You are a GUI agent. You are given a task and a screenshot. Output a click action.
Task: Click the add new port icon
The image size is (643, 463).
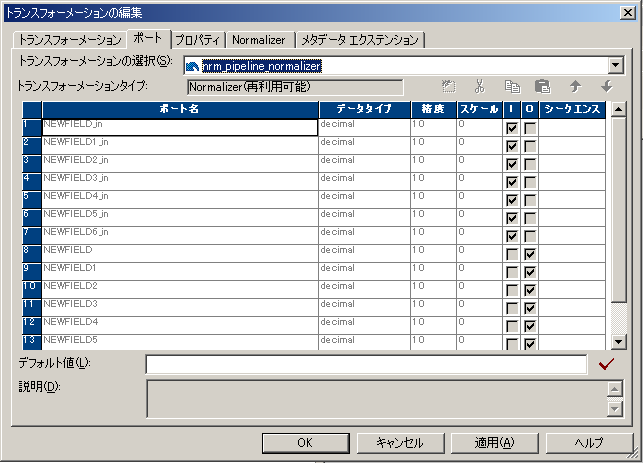[x=449, y=87]
